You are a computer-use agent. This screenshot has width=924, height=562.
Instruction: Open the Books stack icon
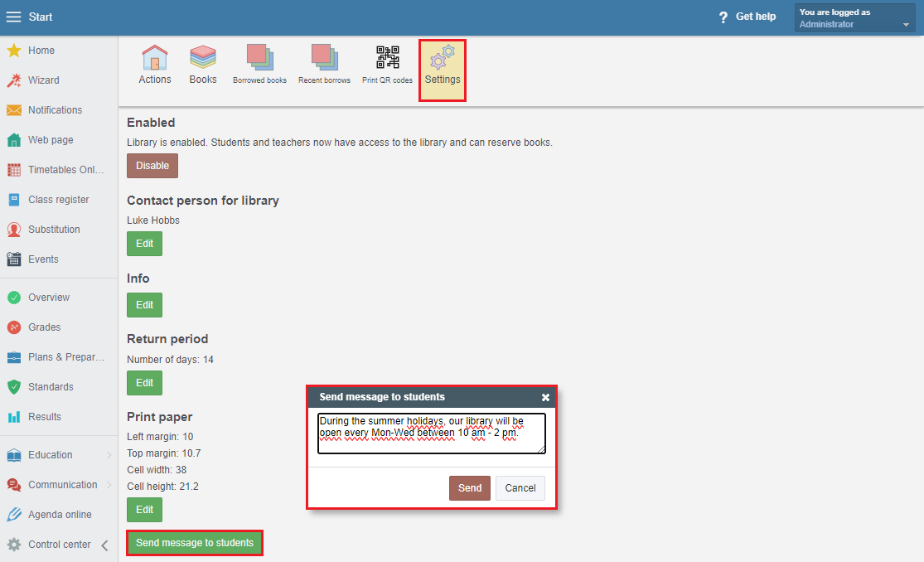203,58
